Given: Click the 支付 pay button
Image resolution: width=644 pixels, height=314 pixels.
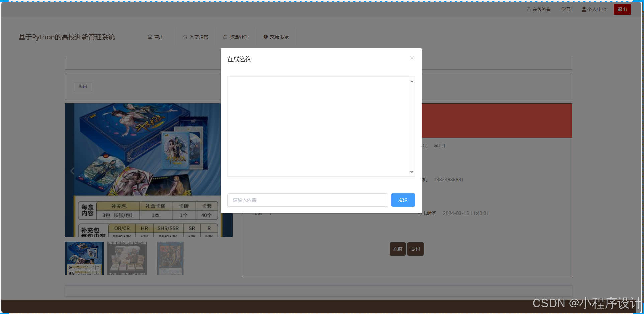Looking at the screenshot, I should pos(415,249).
